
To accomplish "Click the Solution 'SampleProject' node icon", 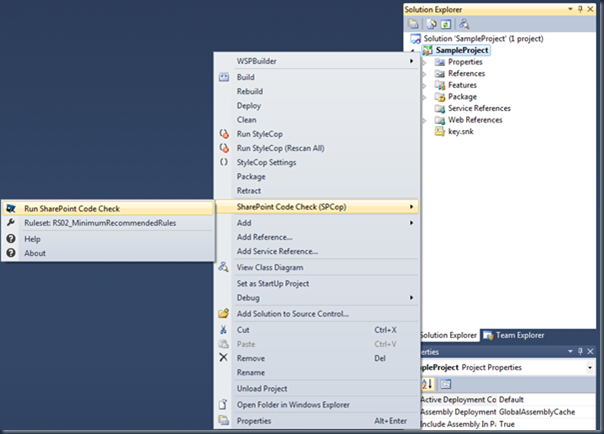I will coord(416,39).
